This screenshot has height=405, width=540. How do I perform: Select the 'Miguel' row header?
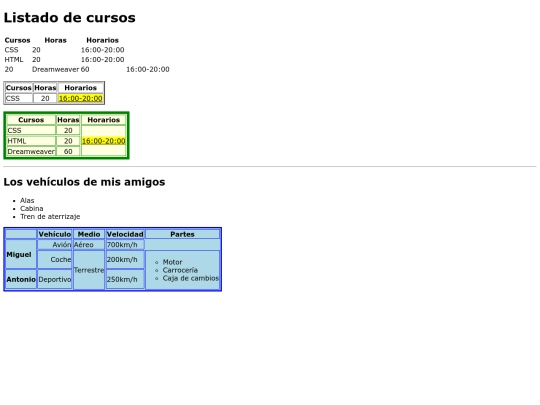pyautogui.click(x=21, y=255)
